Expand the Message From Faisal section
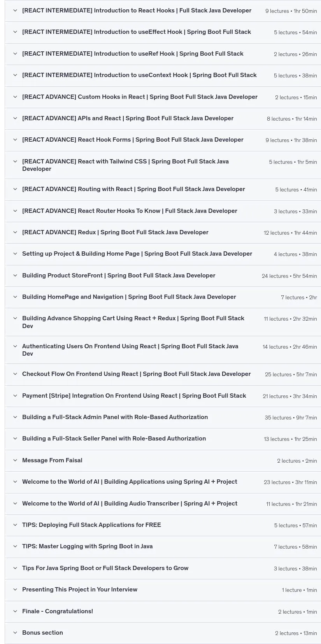The width and height of the screenshot is (321, 644). tap(163, 460)
